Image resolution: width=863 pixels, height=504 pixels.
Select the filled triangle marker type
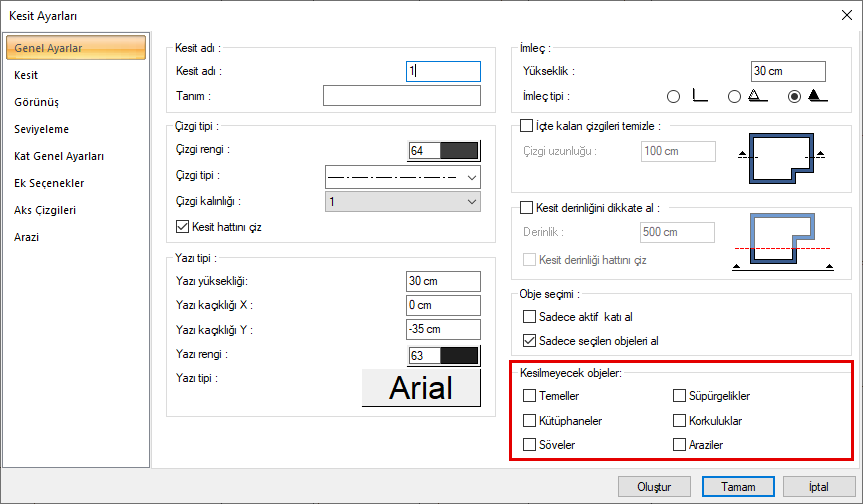(x=795, y=97)
